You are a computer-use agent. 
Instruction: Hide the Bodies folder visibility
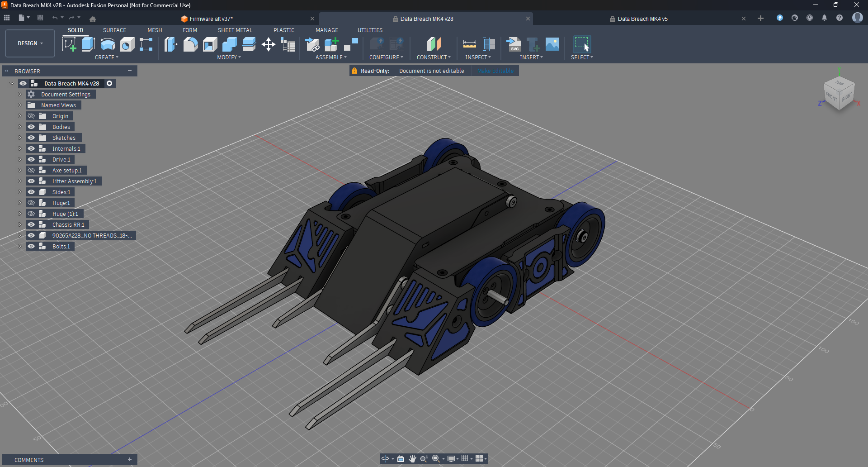click(x=31, y=127)
